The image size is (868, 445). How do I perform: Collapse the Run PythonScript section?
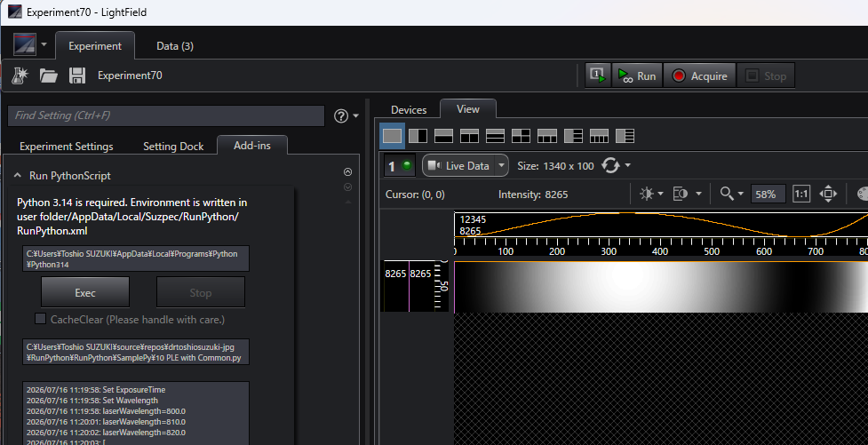point(18,176)
